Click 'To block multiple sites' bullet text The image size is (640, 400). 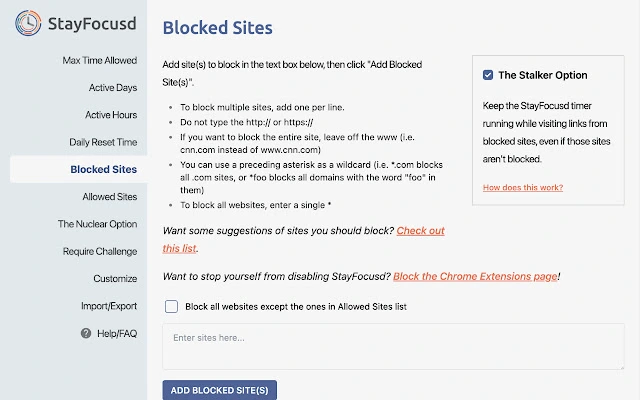click(x=262, y=107)
